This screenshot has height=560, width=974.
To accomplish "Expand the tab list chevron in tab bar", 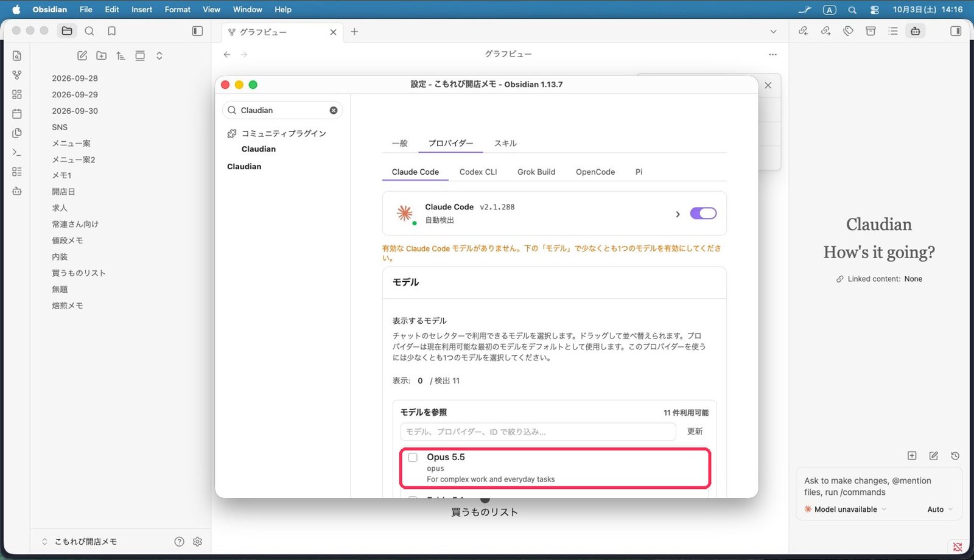I will pos(773,32).
